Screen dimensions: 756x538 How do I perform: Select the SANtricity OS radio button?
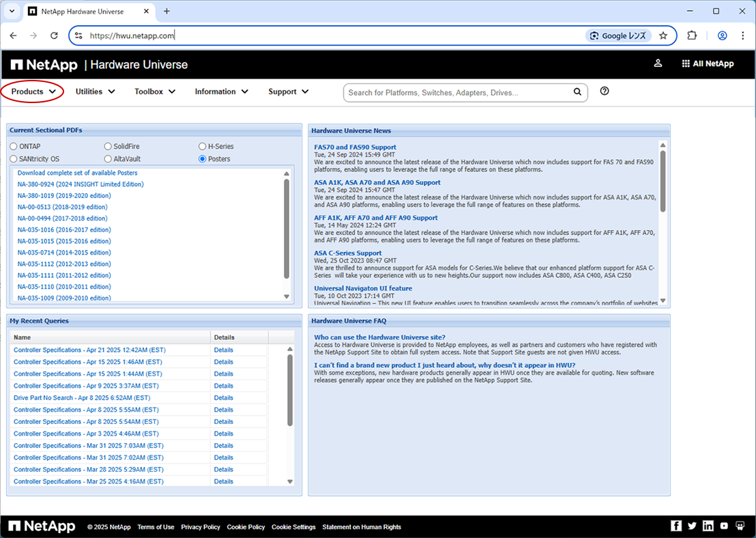14,159
